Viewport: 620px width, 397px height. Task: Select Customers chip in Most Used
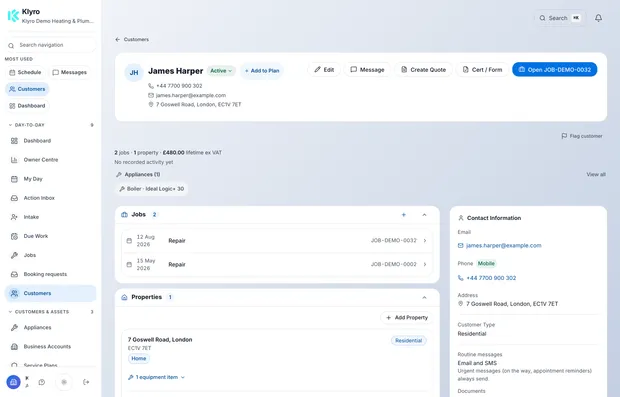click(x=27, y=89)
